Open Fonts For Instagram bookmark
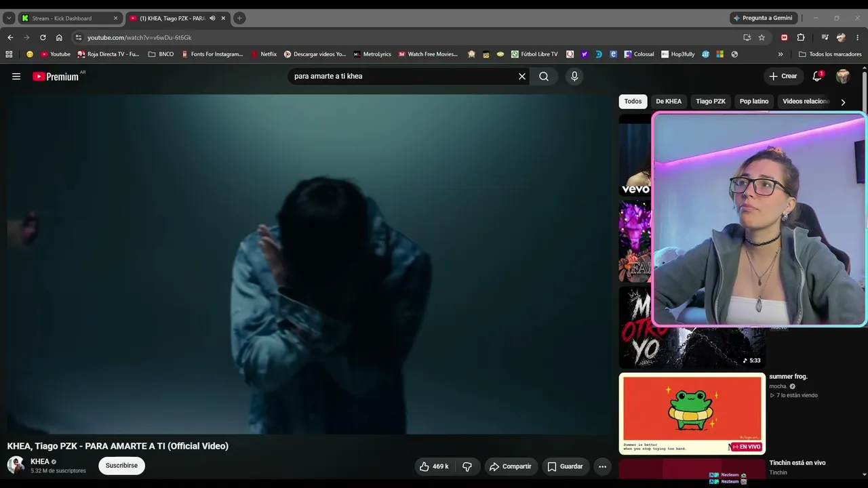The width and height of the screenshot is (868, 488). [x=212, y=54]
